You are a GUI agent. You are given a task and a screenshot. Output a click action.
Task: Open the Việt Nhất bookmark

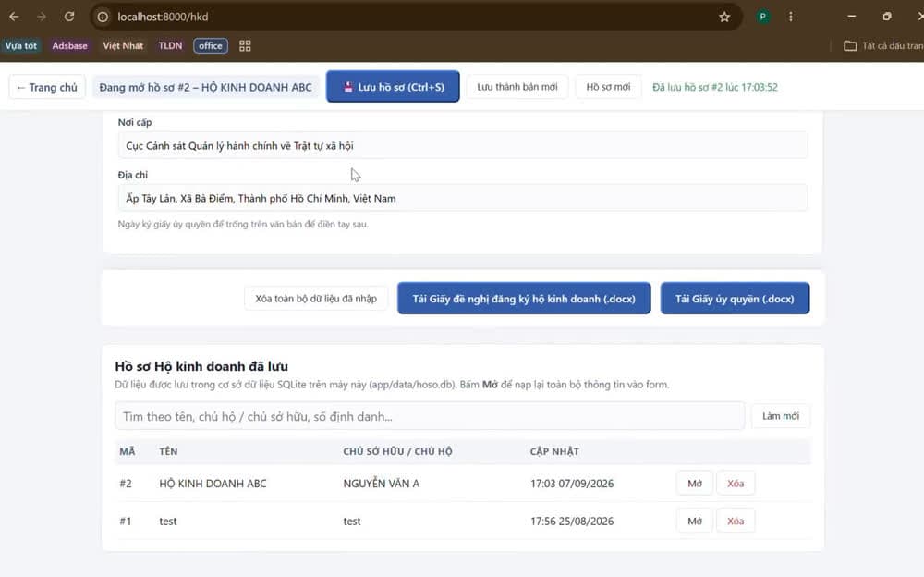pyautogui.click(x=123, y=46)
